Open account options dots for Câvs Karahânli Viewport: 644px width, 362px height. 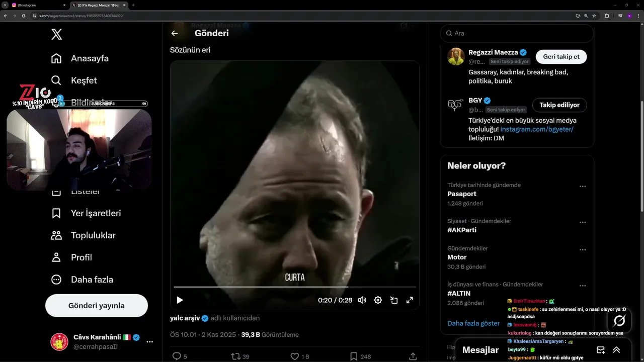149,342
